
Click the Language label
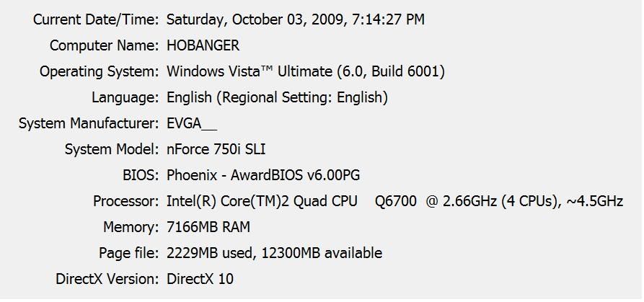[125, 97]
